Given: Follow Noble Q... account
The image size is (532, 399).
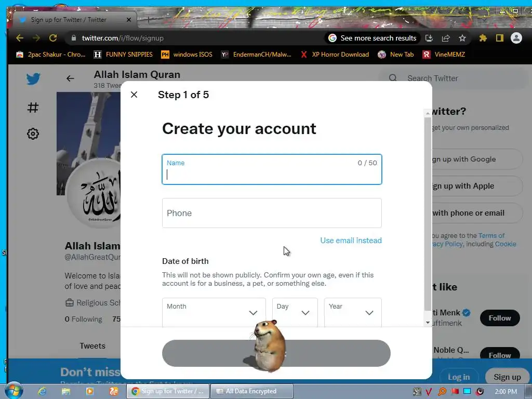Looking at the screenshot, I should (x=500, y=353).
